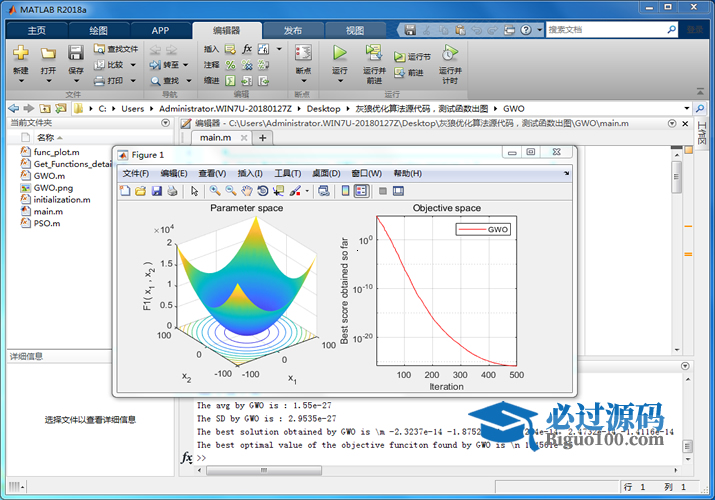This screenshot has width=715, height=500.
Task: Open the dropdown arrow under 断点
Action: tap(304, 82)
